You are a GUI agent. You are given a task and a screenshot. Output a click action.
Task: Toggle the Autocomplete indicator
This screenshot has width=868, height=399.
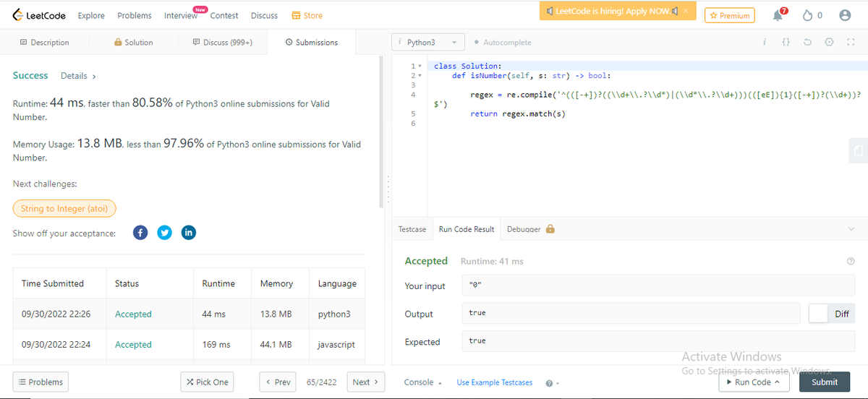coord(502,43)
